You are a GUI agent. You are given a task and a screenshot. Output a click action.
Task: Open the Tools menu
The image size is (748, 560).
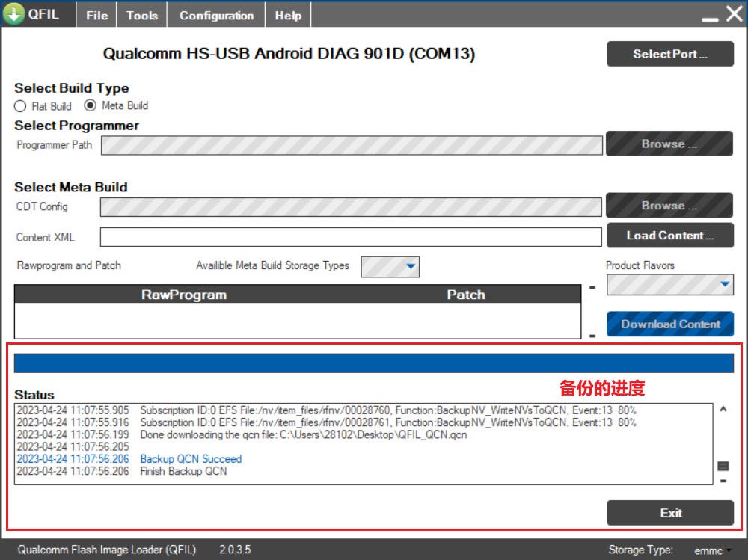tap(141, 15)
